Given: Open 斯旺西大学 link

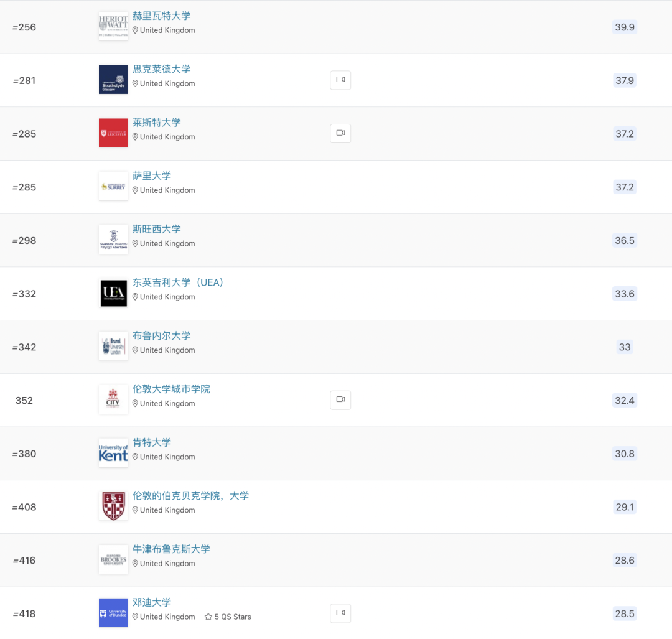Looking at the screenshot, I should [x=156, y=230].
